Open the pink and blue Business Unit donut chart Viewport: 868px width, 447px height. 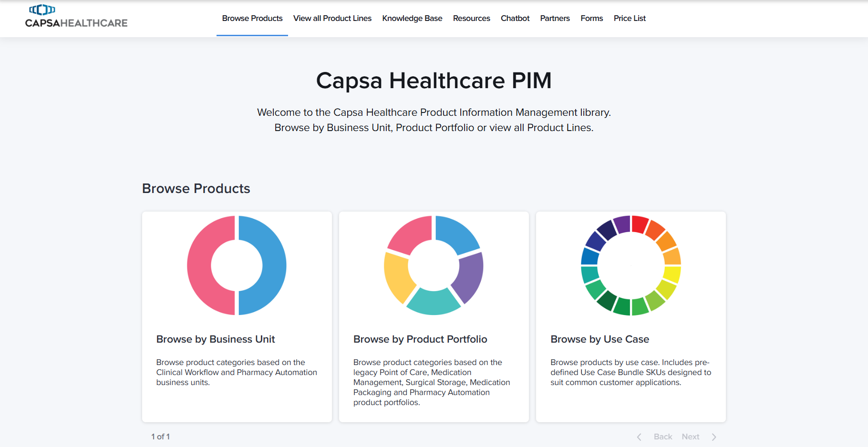coord(237,265)
